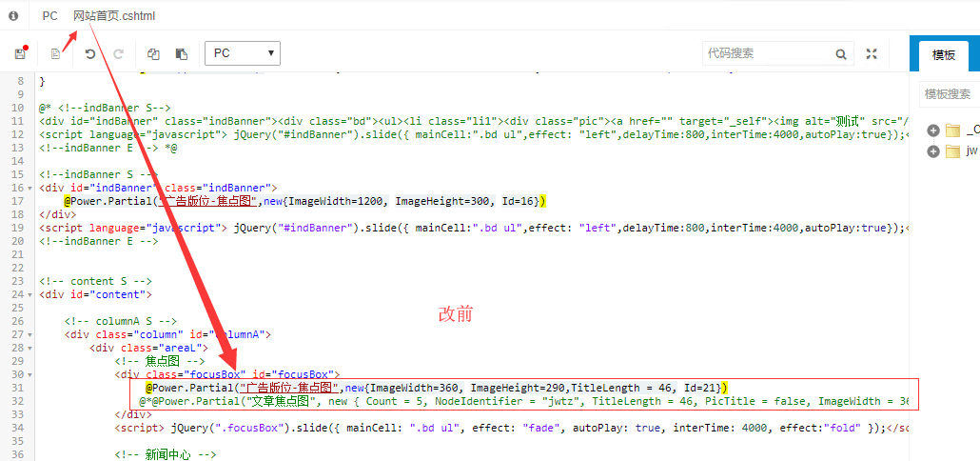Click the PC breadcrumb item

coord(49,16)
